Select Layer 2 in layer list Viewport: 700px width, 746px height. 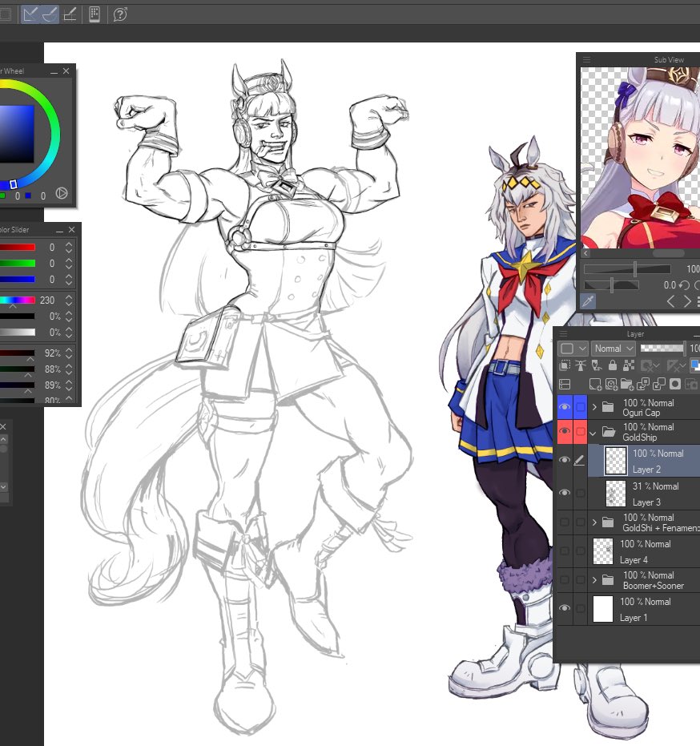click(x=645, y=461)
